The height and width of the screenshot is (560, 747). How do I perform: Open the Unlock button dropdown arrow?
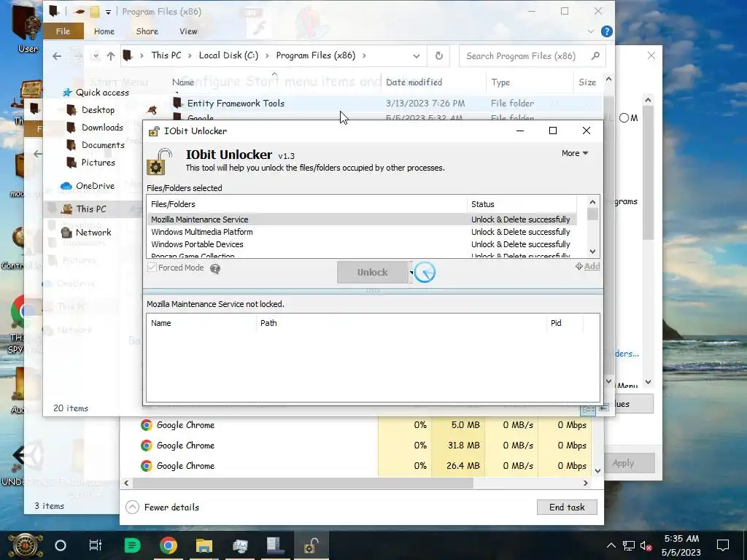[411, 273]
